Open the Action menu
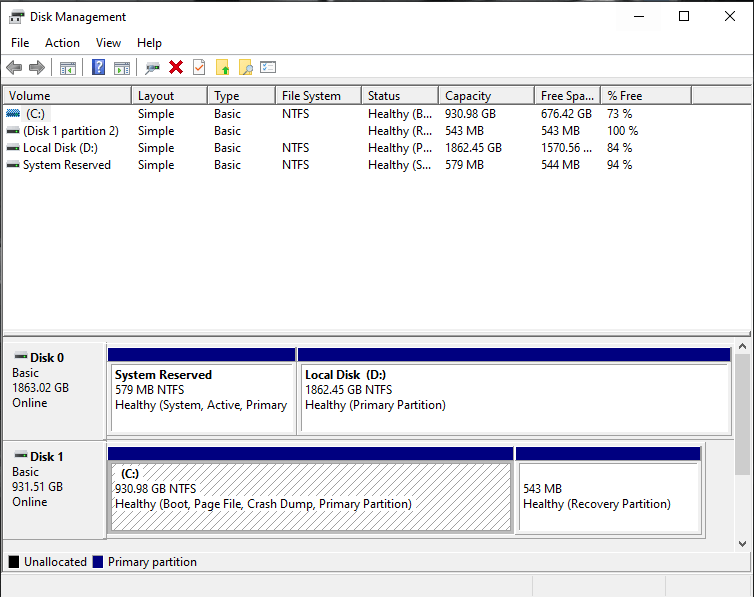The width and height of the screenshot is (754, 597). 63,43
